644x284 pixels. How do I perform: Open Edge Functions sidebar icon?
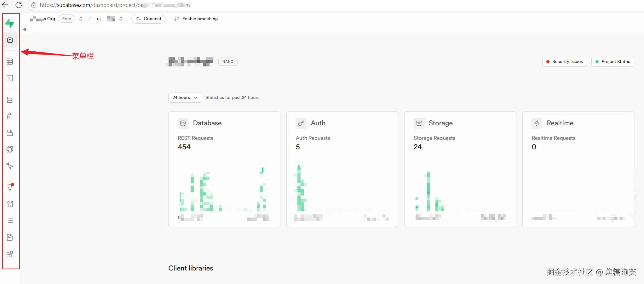(10, 149)
